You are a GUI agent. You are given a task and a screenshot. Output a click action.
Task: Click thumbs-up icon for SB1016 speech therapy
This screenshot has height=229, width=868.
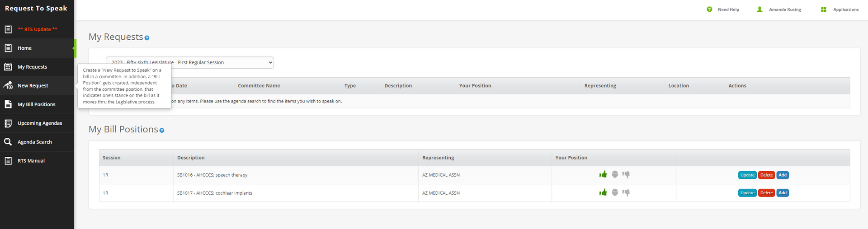point(603,174)
